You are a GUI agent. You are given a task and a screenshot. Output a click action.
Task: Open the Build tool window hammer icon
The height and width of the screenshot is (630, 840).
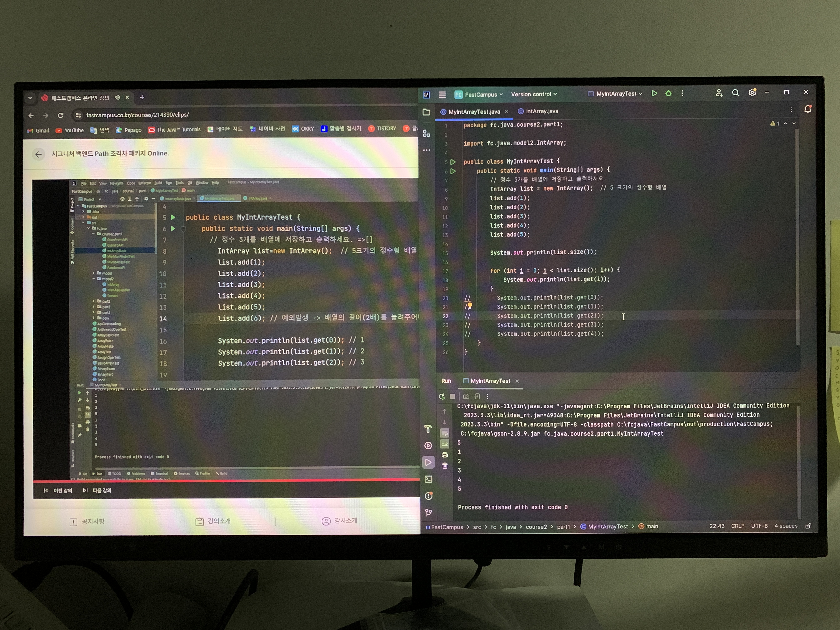(428, 429)
